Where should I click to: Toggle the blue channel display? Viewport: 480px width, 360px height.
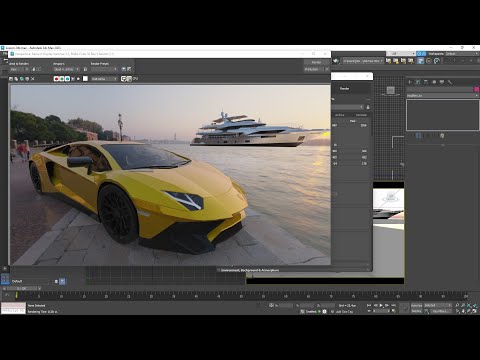click(67, 79)
